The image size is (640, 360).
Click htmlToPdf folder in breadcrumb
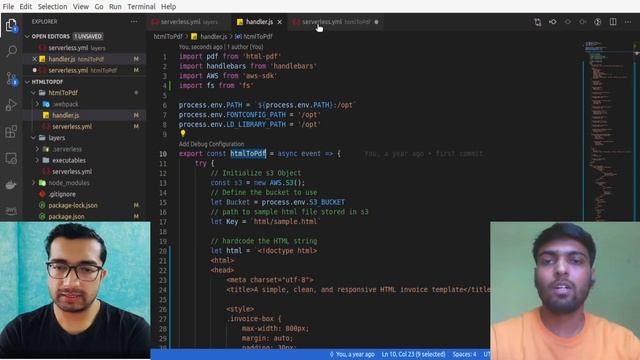pos(168,37)
